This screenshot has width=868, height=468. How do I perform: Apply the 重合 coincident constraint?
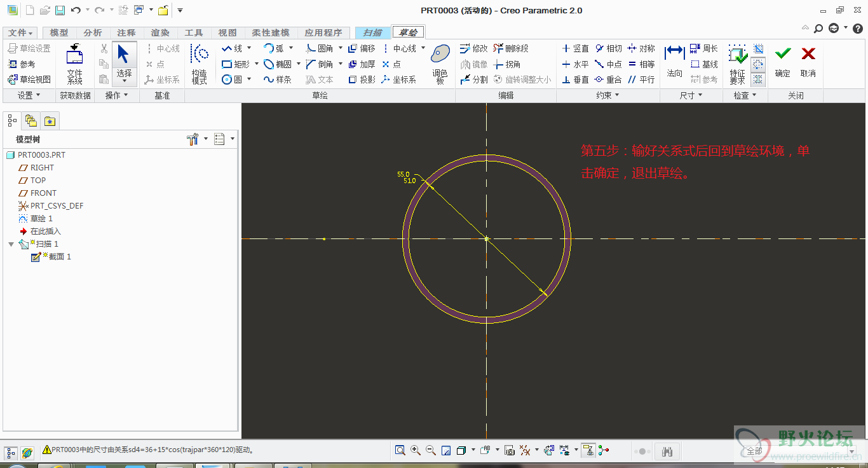click(608, 79)
